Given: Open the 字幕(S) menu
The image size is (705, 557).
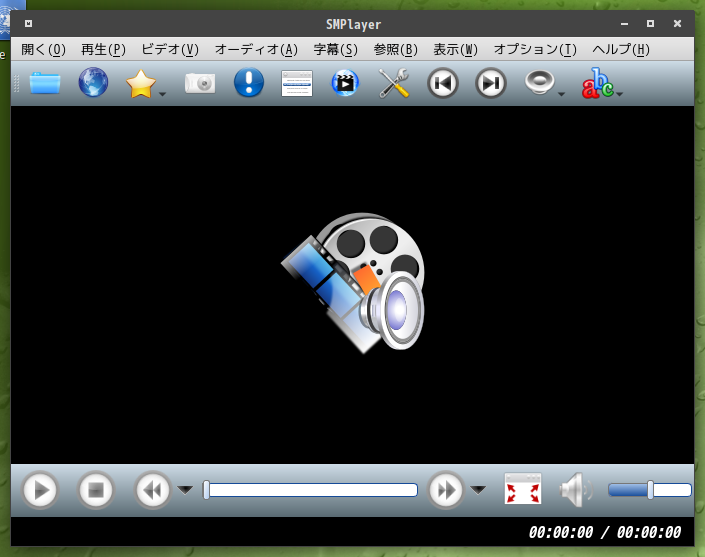Looking at the screenshot, I should (x=335, y=49).
